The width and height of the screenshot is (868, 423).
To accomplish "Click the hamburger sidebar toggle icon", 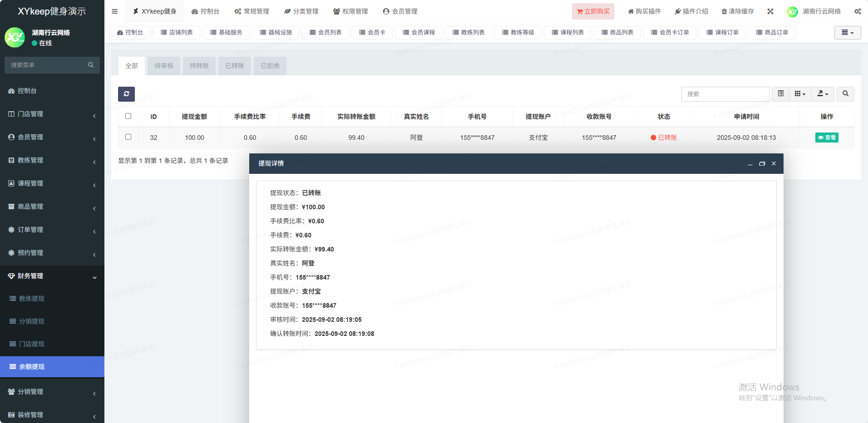I will click(114, 11).
